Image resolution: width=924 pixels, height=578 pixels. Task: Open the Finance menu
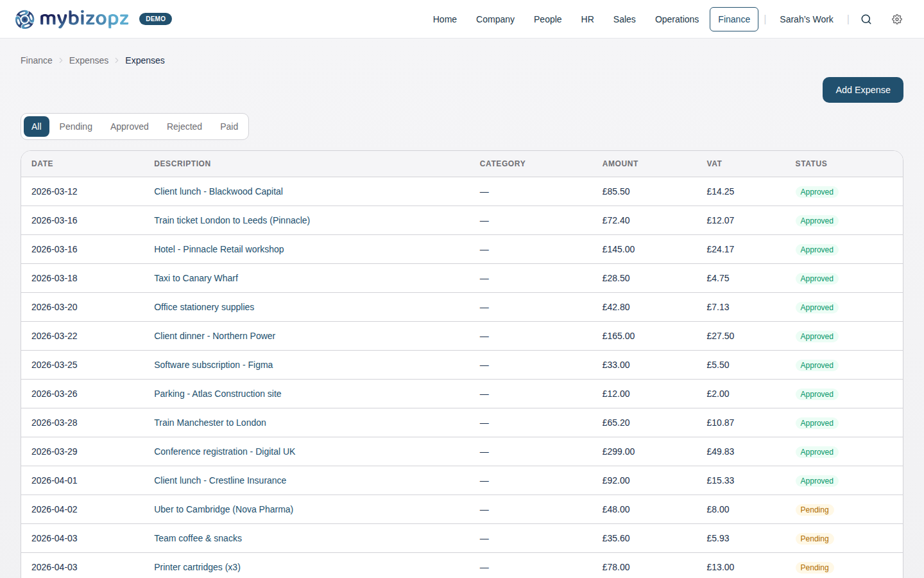tap(733, 19)
